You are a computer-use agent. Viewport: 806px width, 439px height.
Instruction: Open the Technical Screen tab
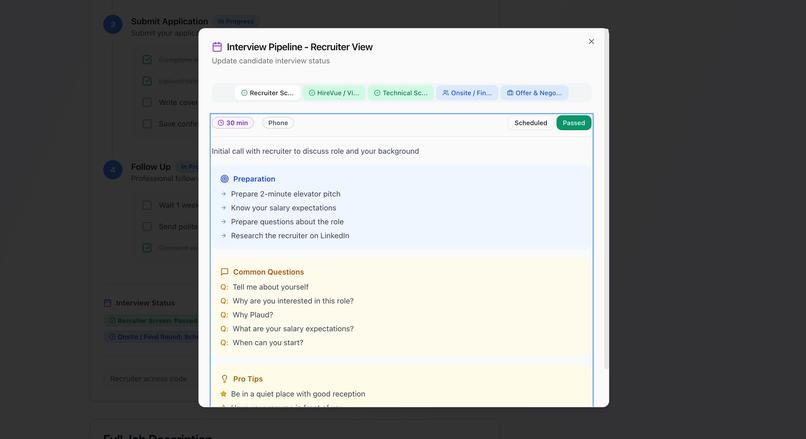pos(400,93)
